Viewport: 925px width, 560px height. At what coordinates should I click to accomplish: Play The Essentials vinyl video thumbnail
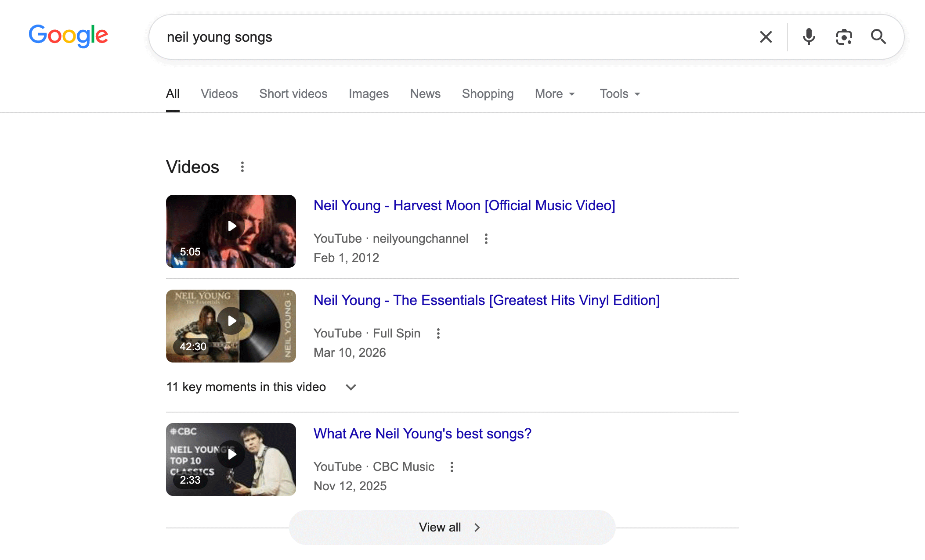tap(231, 326)
